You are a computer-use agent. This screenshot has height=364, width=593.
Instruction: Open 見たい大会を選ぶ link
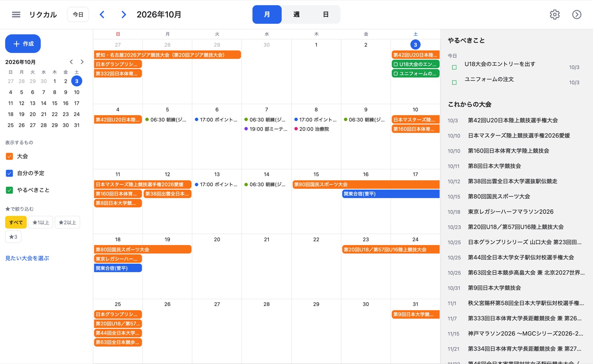(x=27, y=258)
